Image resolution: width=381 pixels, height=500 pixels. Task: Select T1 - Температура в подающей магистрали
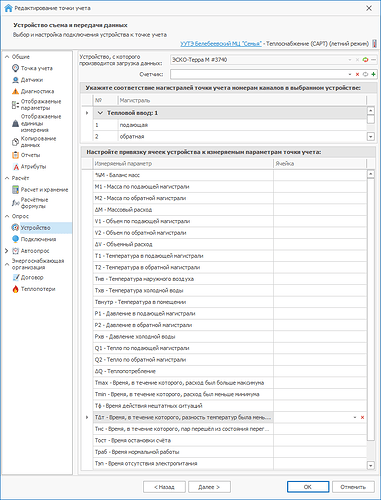coord(229,256)
